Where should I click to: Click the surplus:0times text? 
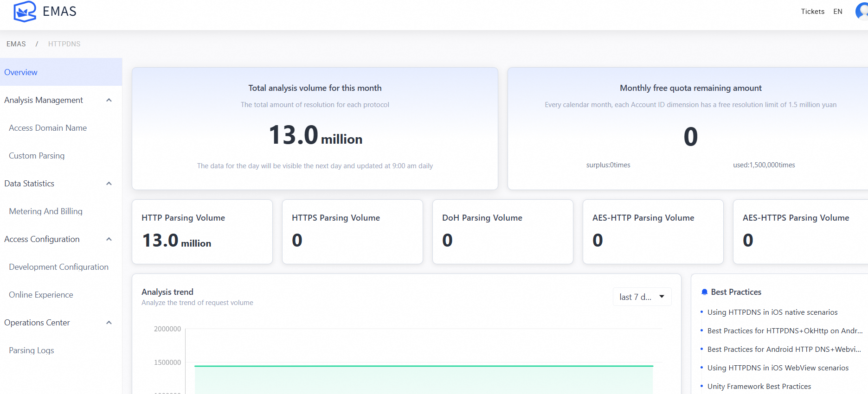point(608,165)
